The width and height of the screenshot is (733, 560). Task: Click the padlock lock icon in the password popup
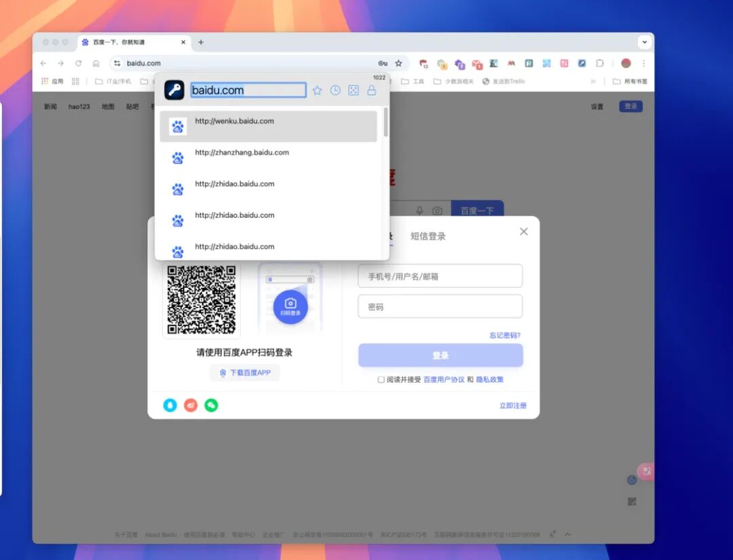click(x=372, y=90)
